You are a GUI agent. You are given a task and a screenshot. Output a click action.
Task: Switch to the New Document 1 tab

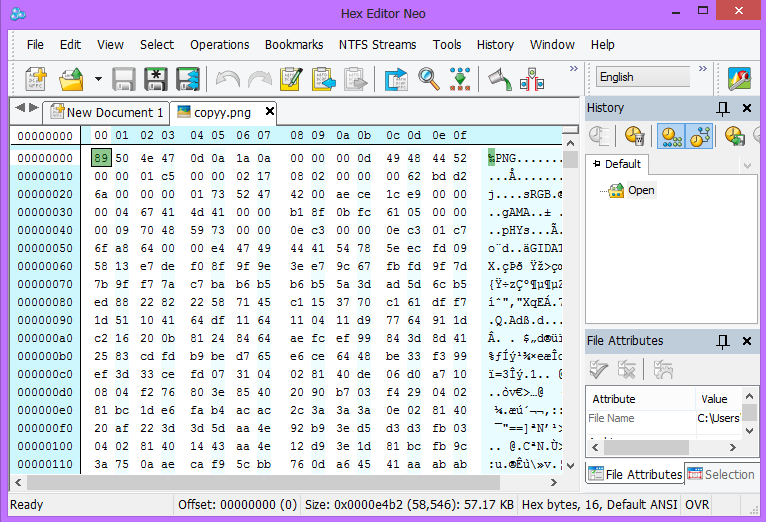coord(106,112)
